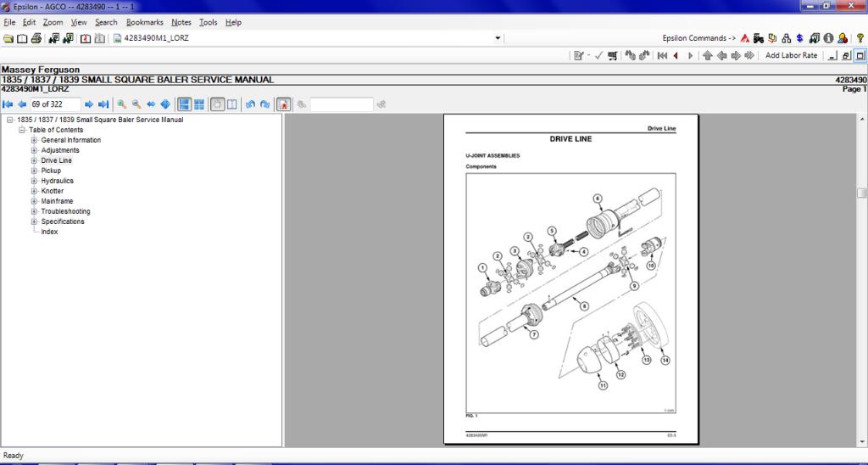The image size is (868, 465).
Task: Open the Notes menu
Action: tap(181, 22)
